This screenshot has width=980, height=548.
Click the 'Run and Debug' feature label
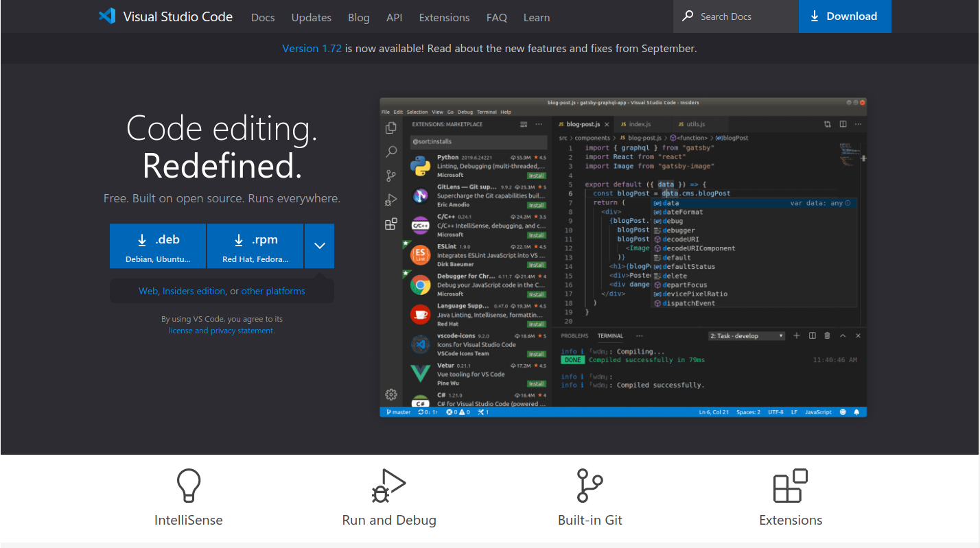point(389,520)
